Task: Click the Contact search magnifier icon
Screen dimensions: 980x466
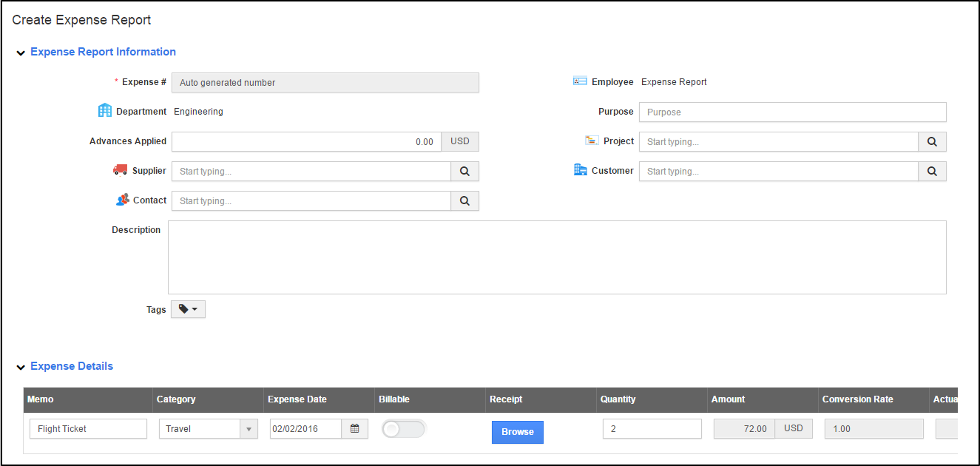Action: 464,200
